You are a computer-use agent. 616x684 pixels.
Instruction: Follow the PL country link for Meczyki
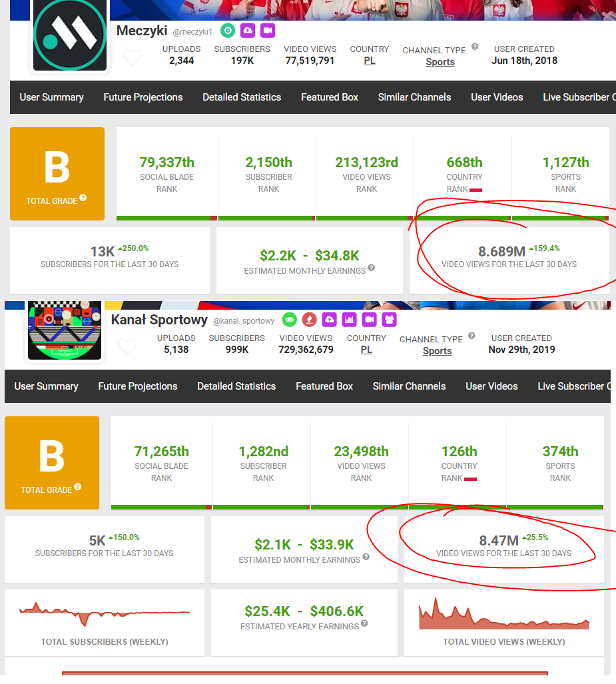(370, 61)
